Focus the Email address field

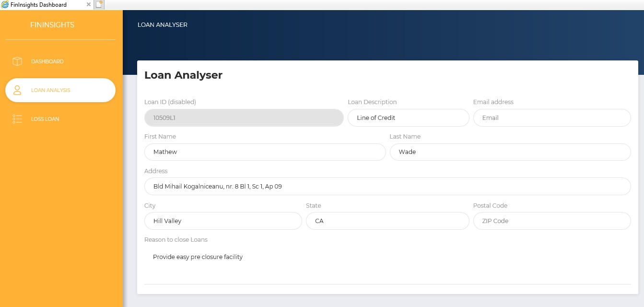click(552, 118)
